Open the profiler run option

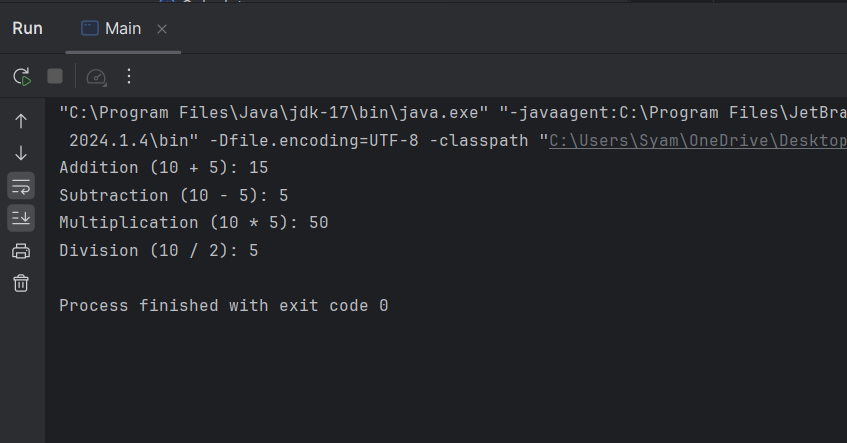pos(97,77)
